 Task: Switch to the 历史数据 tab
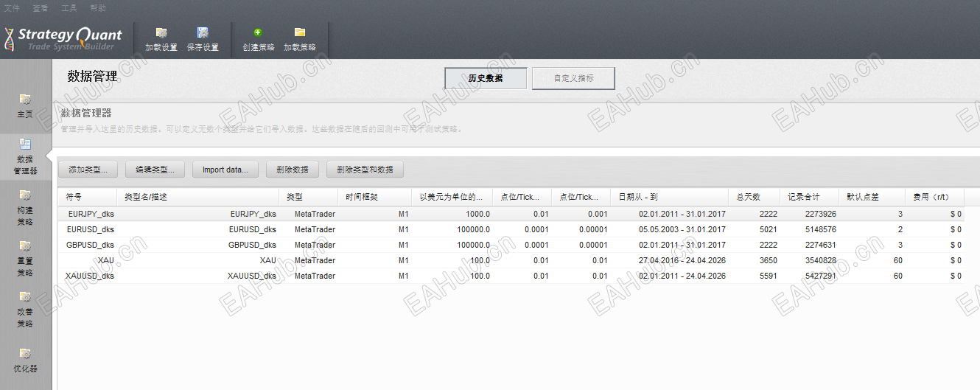pos(486,78)
